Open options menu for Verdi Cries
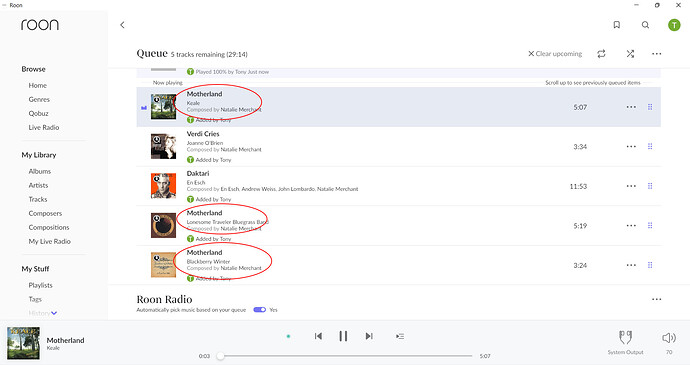 631,146
